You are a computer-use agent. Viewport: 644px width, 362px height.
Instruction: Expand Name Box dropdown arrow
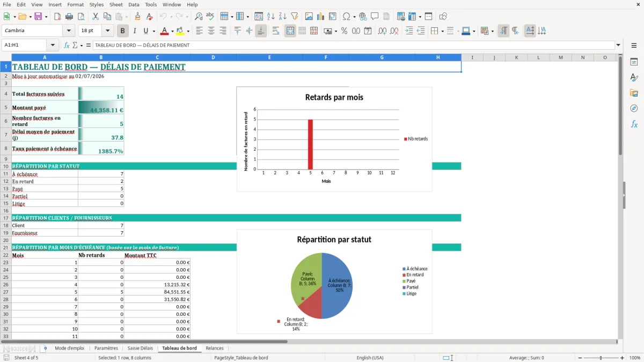[53, 46]
